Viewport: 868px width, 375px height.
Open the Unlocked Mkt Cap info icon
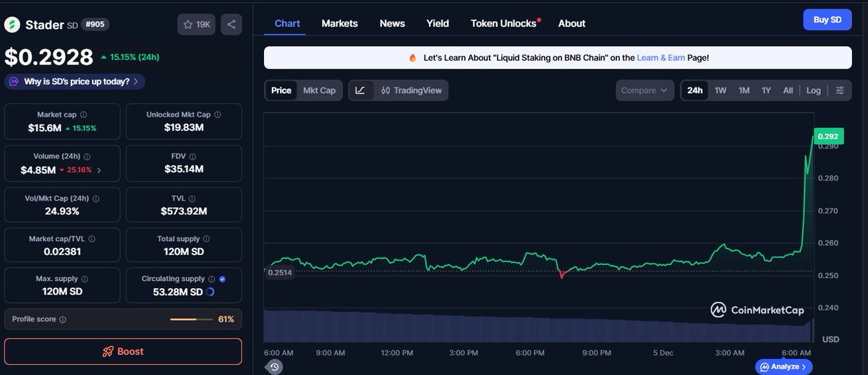[218, 115]
